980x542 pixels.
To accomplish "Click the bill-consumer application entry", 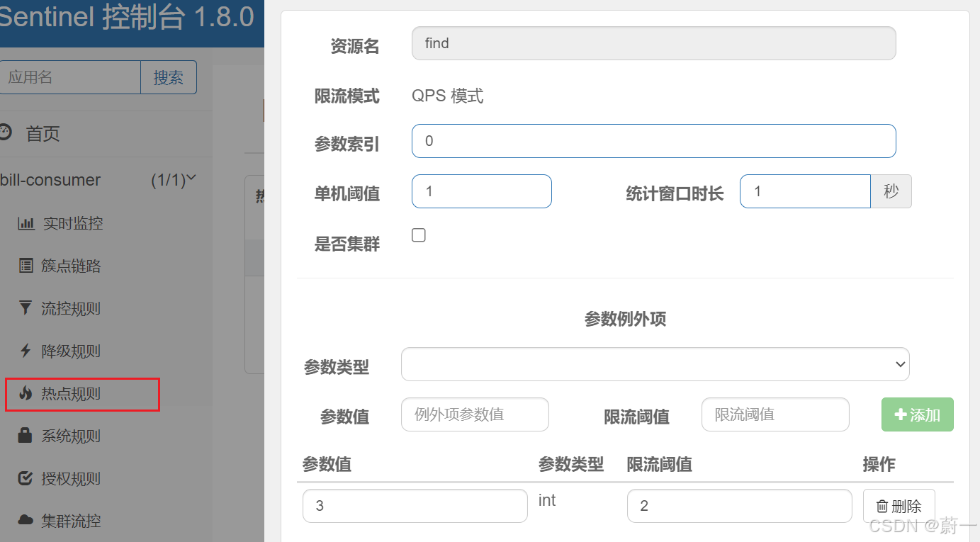I will click(x=50, y=180).
